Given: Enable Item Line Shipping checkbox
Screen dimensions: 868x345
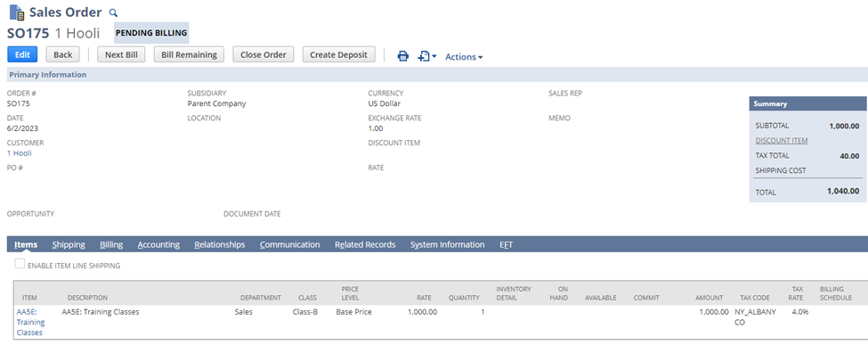Looking at the screenshot, I should [x=20, y=264].
